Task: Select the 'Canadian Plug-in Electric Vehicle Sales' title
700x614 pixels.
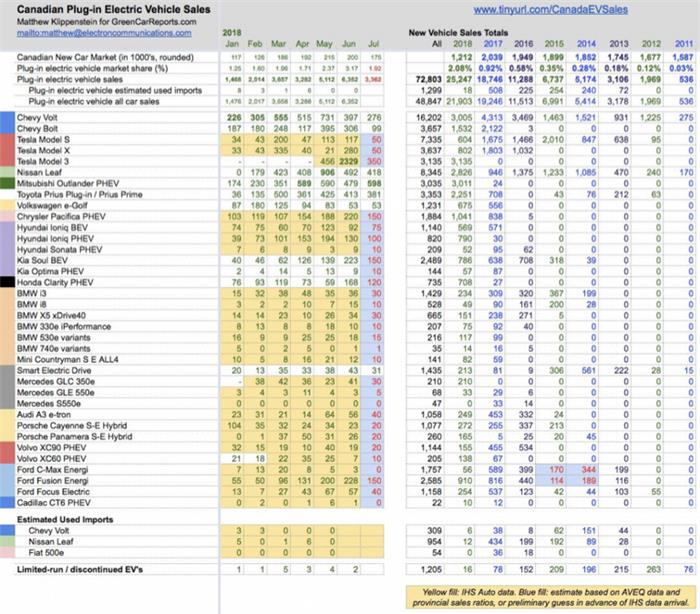Action: (x=113, y=9)
